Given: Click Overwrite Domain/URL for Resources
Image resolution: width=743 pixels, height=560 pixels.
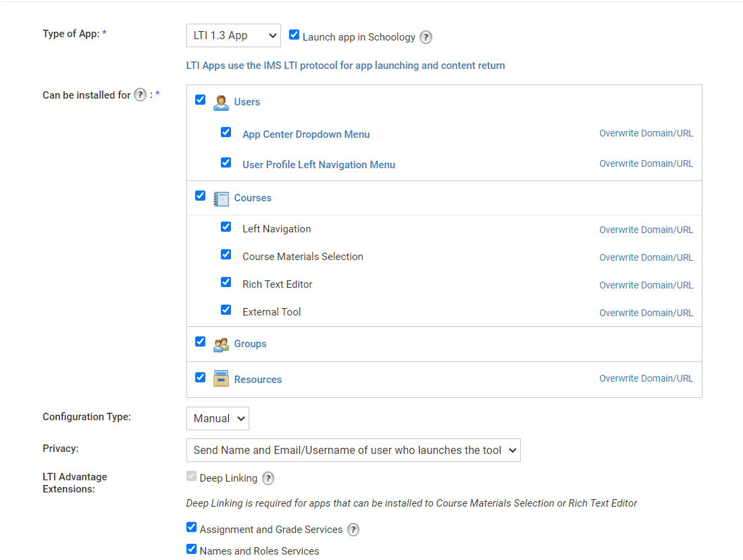Looking at the screenshot, I should pyautogui.click(x=646, y=378).
